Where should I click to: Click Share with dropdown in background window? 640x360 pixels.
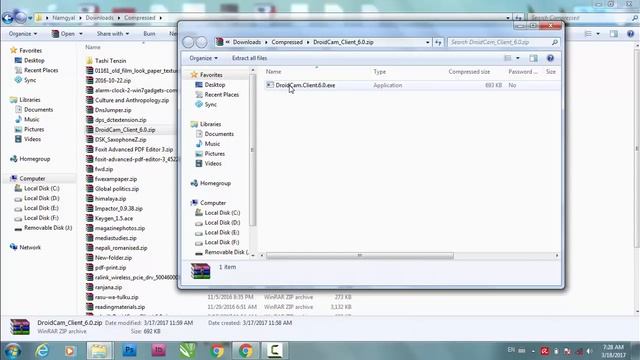pos(113,34)
